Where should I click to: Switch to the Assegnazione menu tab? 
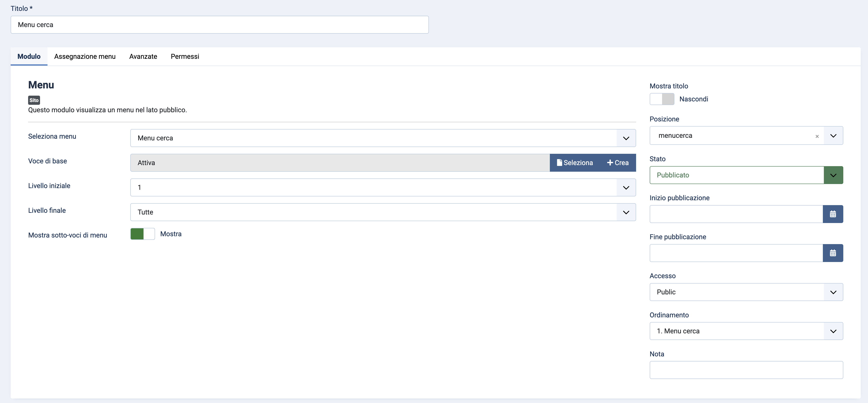pyautogui.click(x=85, y=56)
